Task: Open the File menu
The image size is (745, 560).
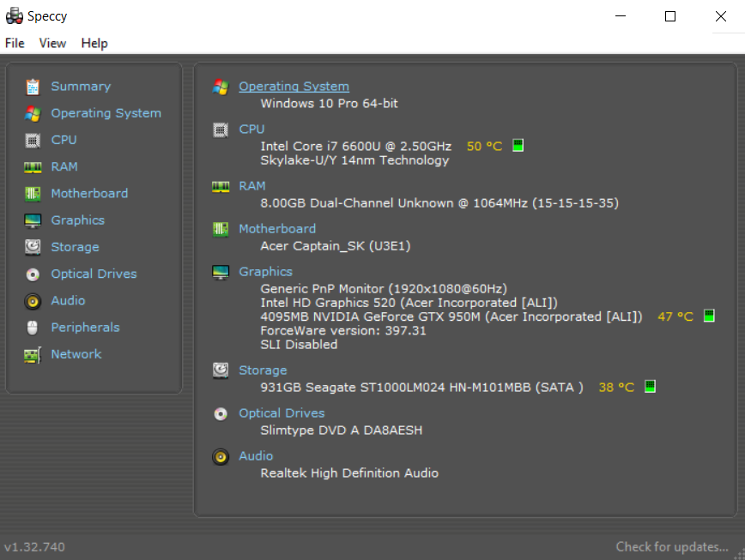Action: (x=15, y=43)
